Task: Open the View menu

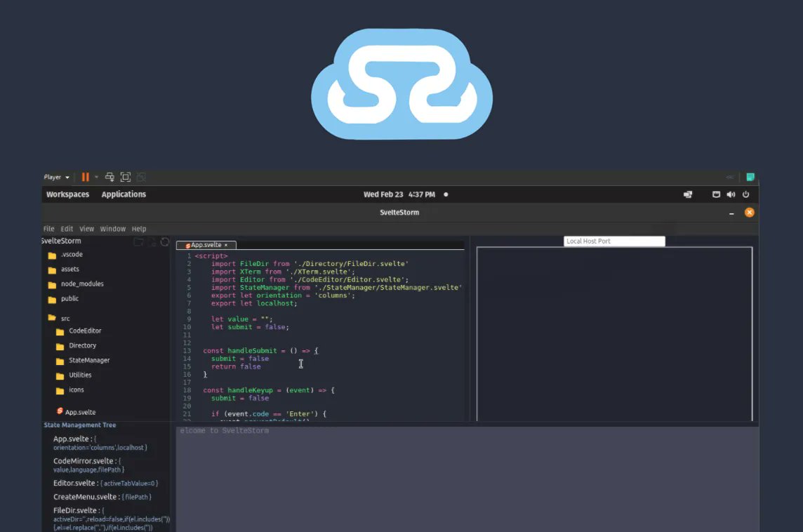Action: 86,229
